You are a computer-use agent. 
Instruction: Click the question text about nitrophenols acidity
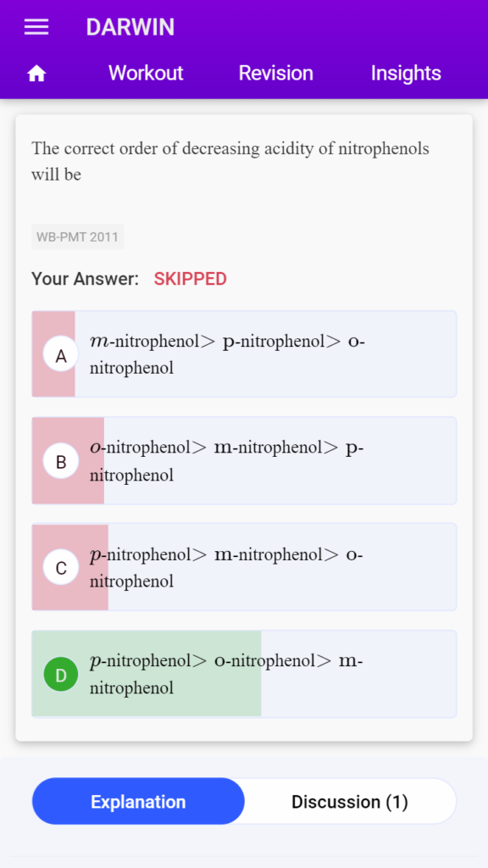click(230, 162)
